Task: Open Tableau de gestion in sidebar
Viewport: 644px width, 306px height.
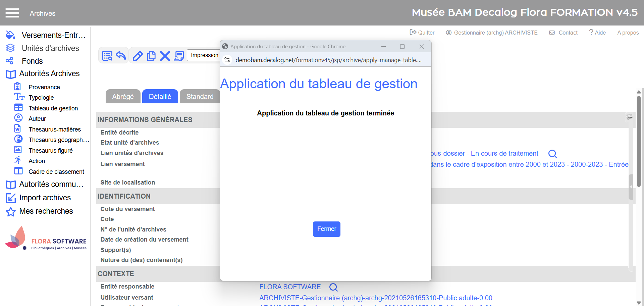Action: (x=53, y=108)
